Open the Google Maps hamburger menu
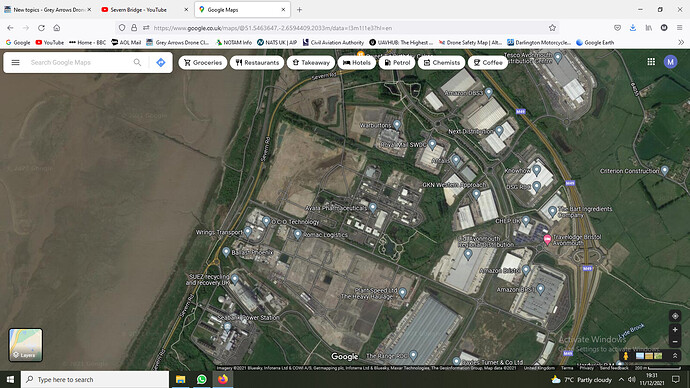Image resolution: width=690 pixels, height=388 pixels. coord(15,62)
